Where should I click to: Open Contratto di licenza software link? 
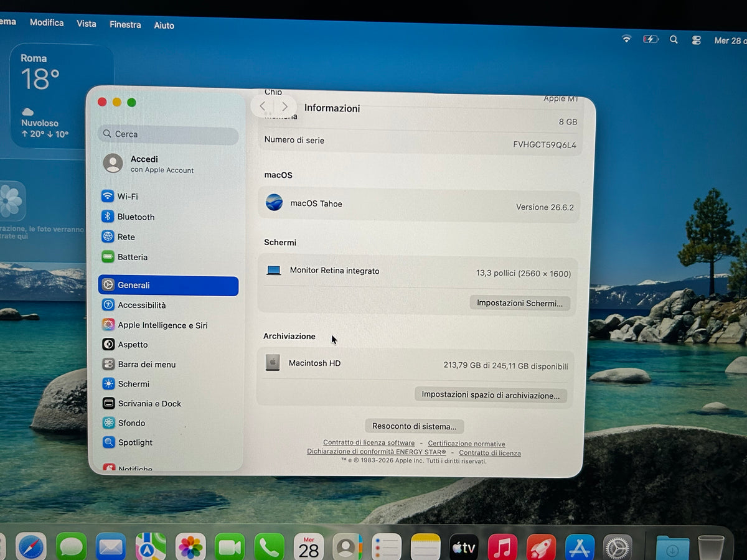click(x=369, y=443)
